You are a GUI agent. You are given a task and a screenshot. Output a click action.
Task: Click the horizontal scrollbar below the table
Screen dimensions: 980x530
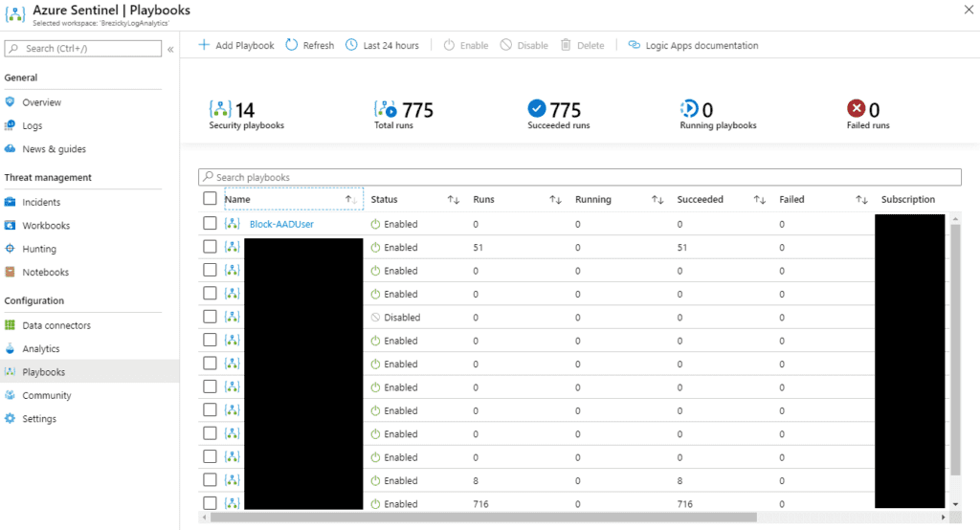[483, 517]
